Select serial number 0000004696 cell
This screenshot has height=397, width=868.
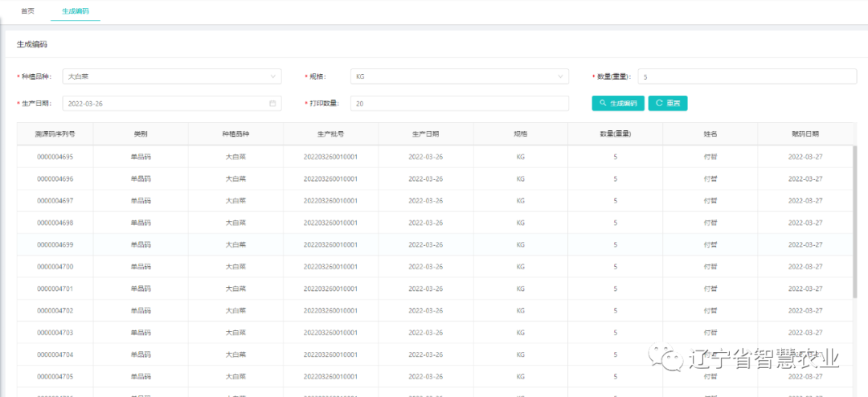tap(55, 179)
